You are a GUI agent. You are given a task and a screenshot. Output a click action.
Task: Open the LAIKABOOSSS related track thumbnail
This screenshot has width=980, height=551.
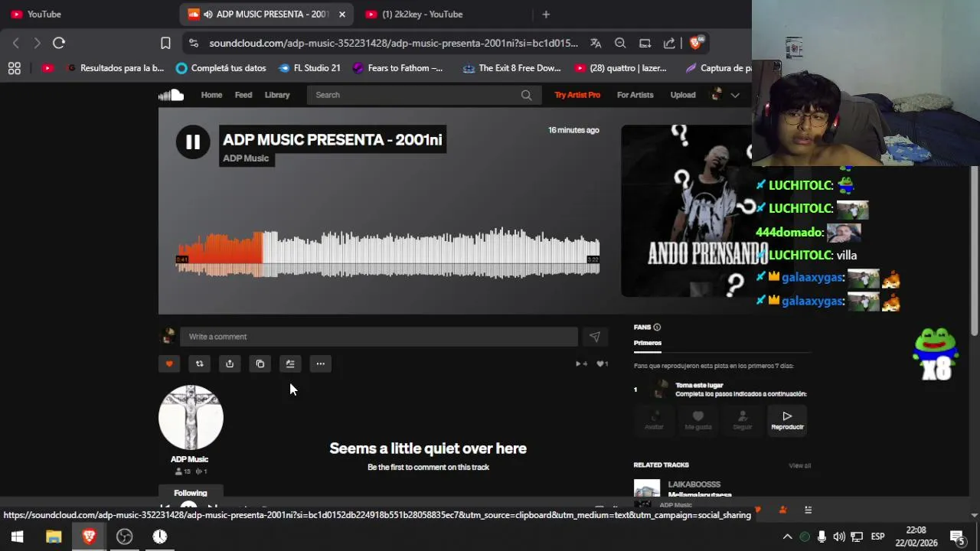(647, 489)
